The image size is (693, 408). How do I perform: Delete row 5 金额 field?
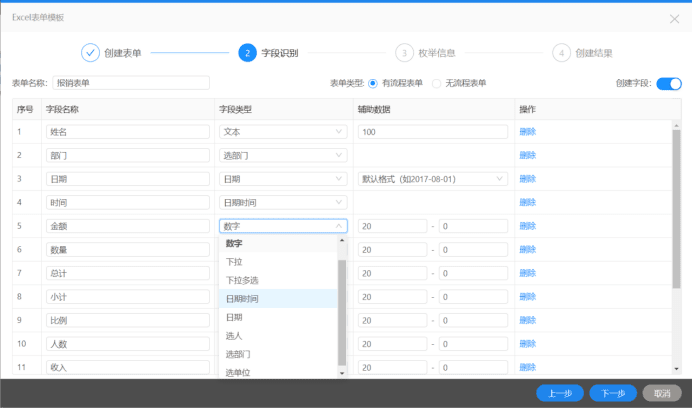click(x=527, y=226)
